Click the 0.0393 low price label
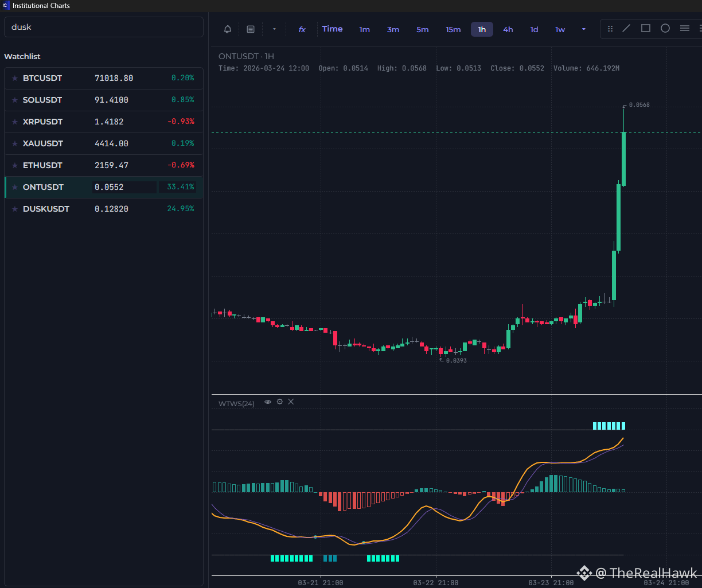 click(x=456, y=361)
